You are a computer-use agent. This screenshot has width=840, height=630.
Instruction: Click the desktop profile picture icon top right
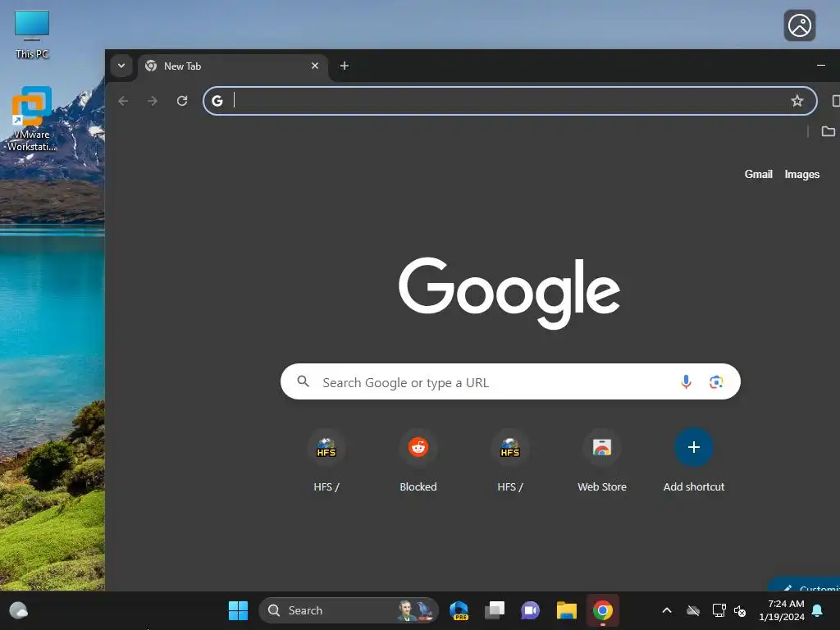coord(800,25)
